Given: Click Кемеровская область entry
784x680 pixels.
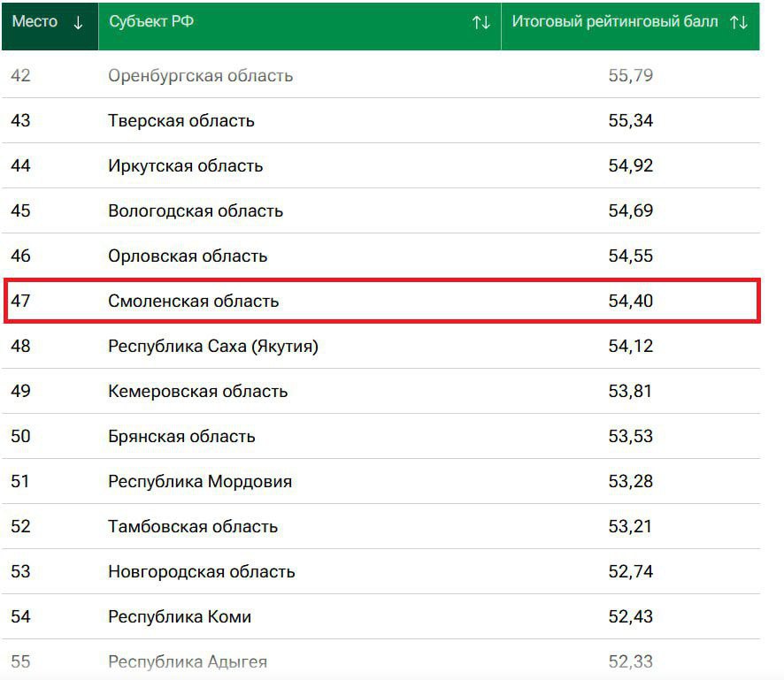Looking at the screenshot, I should tap(197, 392).
